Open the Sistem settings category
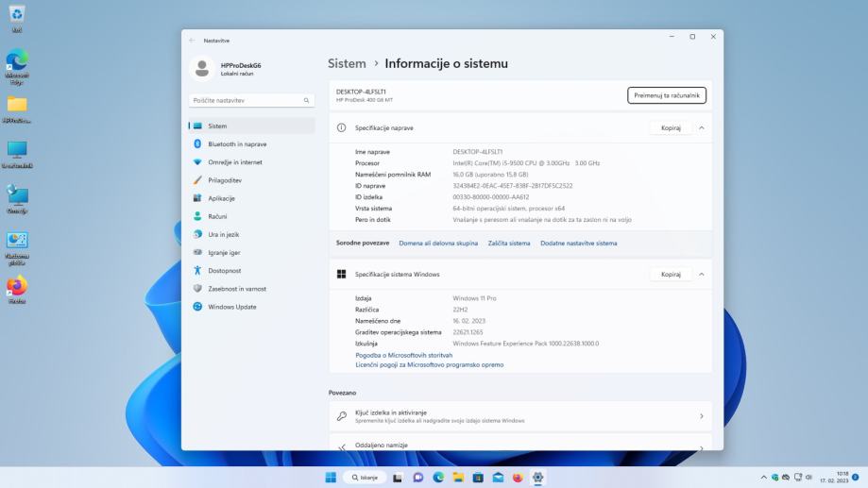868x488 pixels. coord(252,126)
